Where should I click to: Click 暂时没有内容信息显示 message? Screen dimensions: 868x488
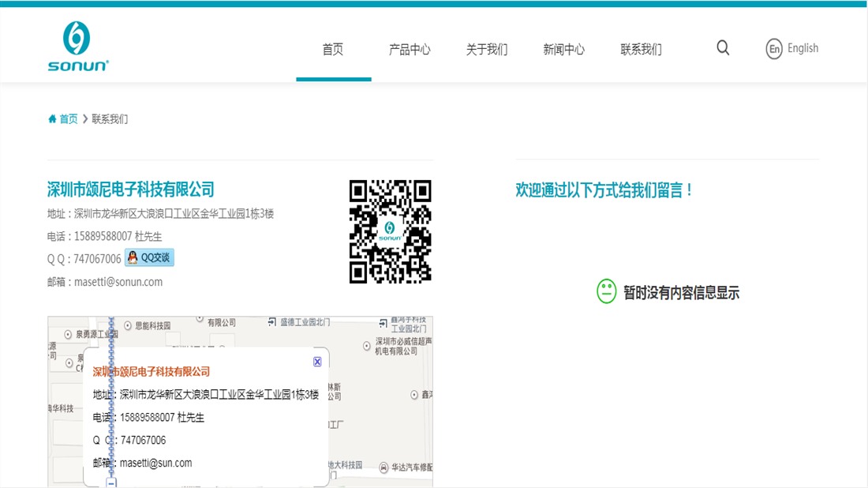tap(682, 292)
